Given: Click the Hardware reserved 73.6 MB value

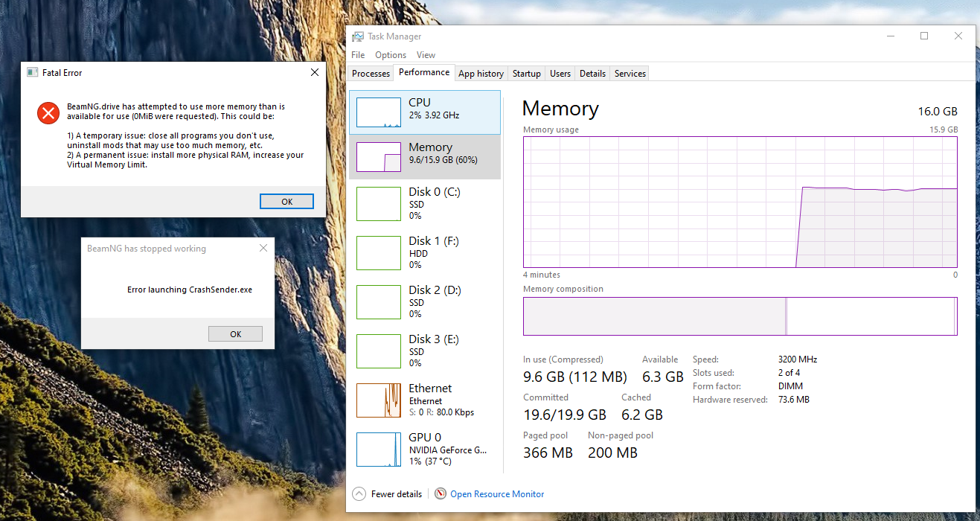Looking at the screenshot, I should 793,400.
